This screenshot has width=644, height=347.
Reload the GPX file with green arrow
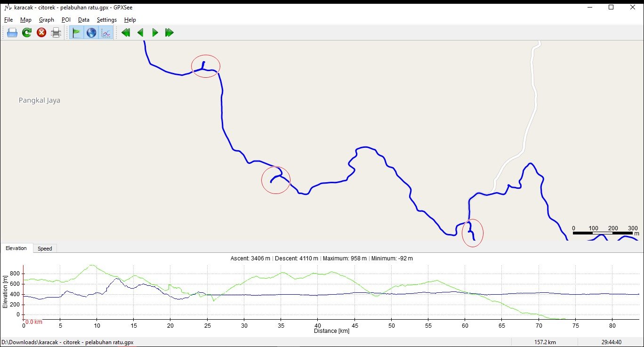[x=27, y=32]
